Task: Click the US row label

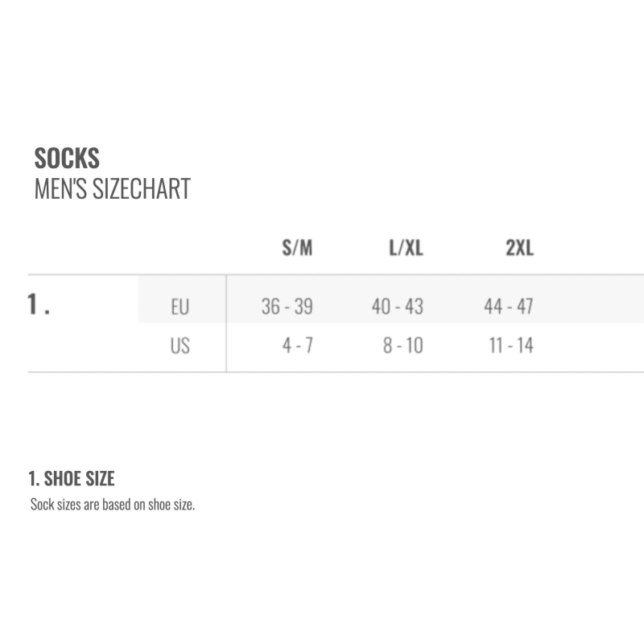Action: click(x=180, y=345)
